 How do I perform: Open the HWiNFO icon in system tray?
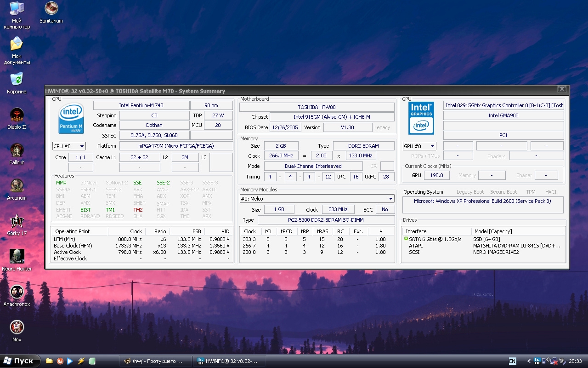pyautogui.click(x=537, y=361)
